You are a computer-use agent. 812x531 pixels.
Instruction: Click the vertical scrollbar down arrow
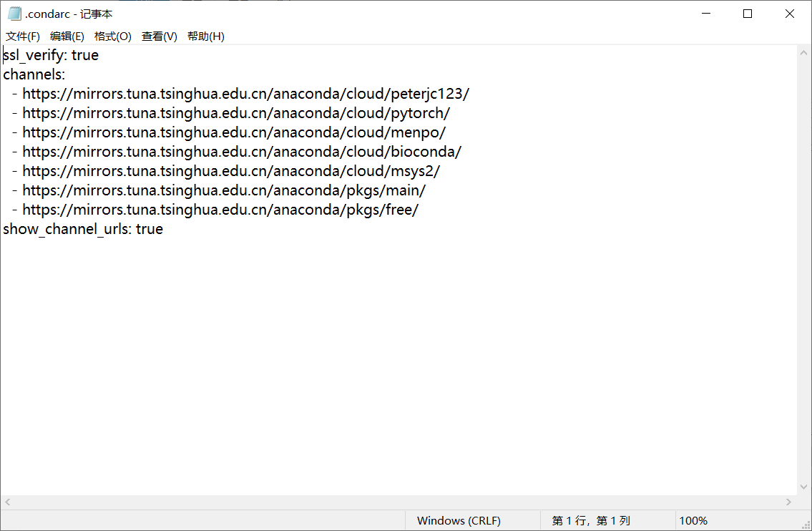(803, 487)
